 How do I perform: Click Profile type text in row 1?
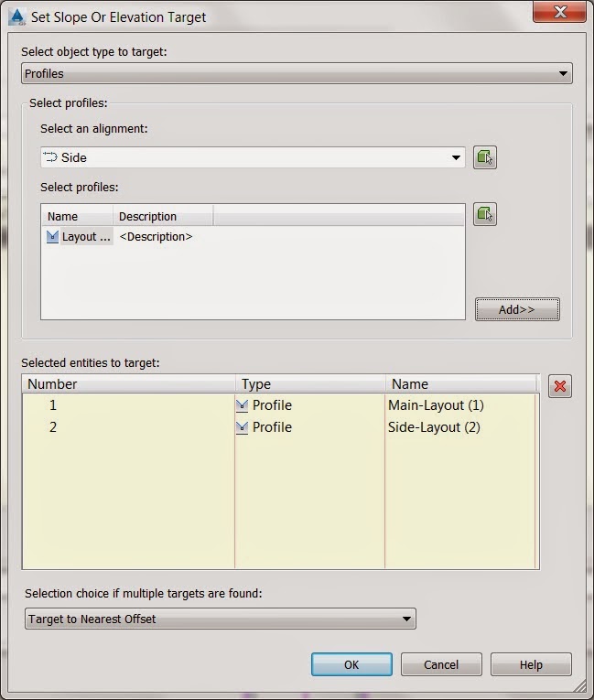[x=272, y=405]
